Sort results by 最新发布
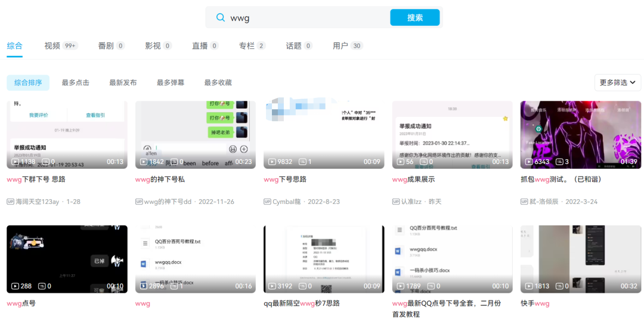Image resolution: width=644 pixels, height=322 pixels. pyautogui.click(x=123, y=83)
